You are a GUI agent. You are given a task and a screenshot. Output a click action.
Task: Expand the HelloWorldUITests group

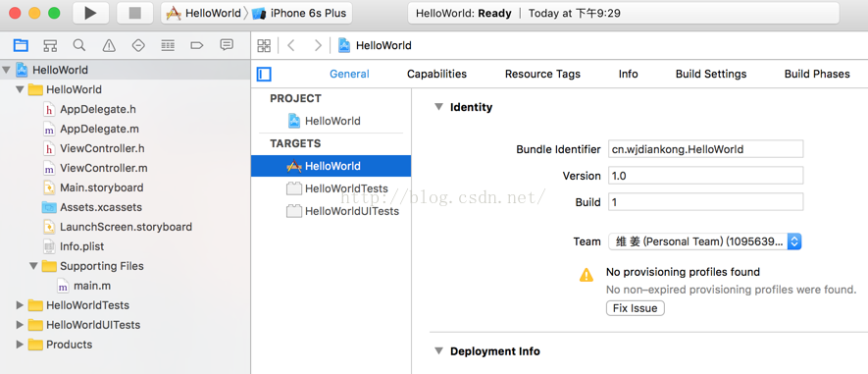pyautogui.click(x=20, y=325)
